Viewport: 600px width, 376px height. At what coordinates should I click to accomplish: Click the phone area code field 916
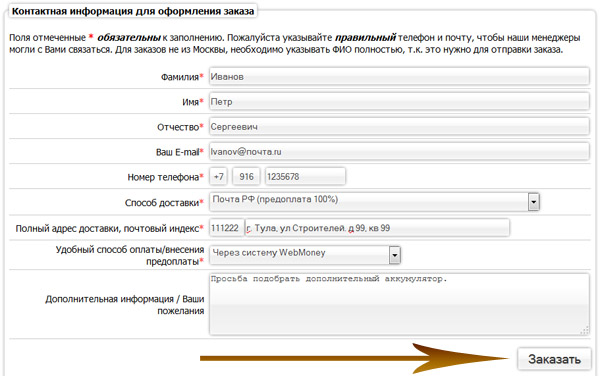tap(246, 176)
